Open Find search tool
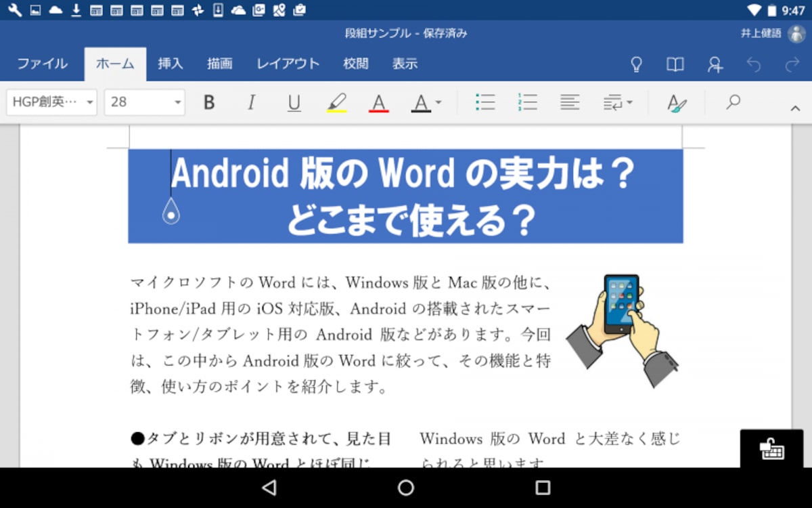812x508 pixels. pyautogui.click(x=734, y=102)
